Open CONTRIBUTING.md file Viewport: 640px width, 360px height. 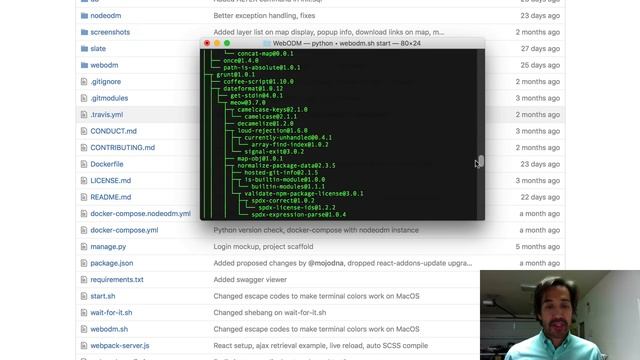[x=122, y=148]
